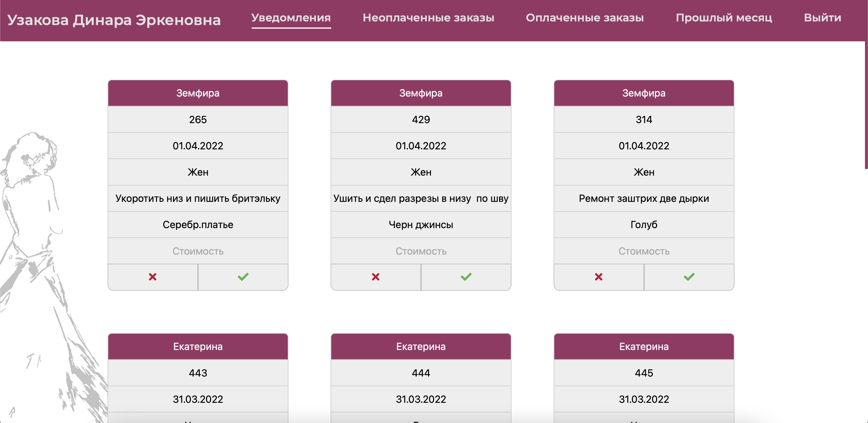868x423 pixels.
Task: Click Стоимость field in order 265
Action: tap(198, 251)
